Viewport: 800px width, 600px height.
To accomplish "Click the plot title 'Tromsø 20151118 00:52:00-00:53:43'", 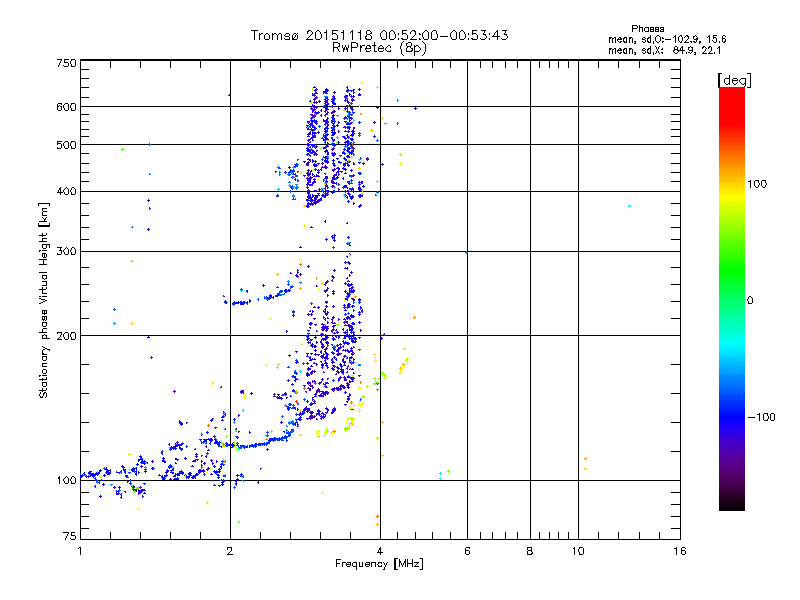I will (x=379, y=35).
